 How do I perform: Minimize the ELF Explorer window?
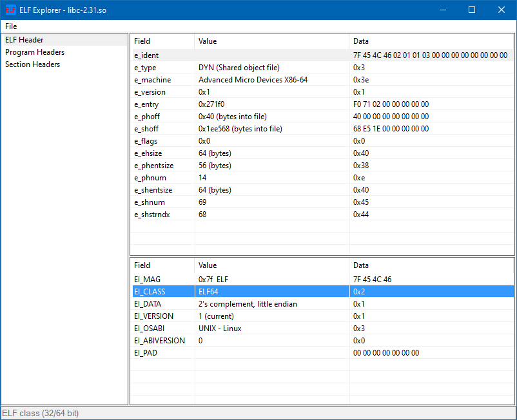[x=443, y=10]
